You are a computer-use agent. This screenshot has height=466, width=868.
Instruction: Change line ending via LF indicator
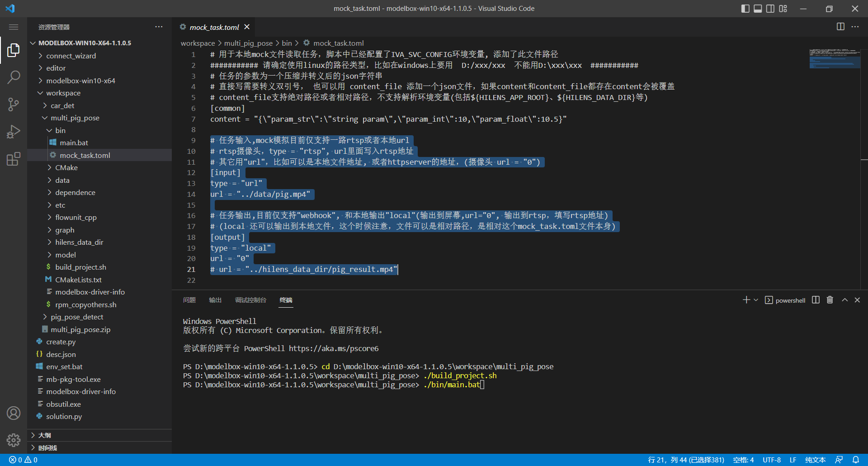pos(793,460)
